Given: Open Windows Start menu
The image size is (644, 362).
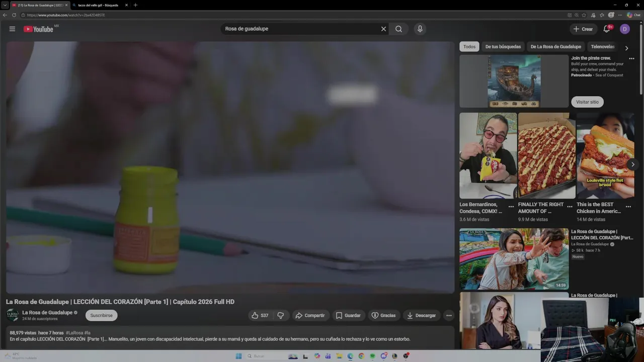Looking at the screenshot, I should coord(238,356).
